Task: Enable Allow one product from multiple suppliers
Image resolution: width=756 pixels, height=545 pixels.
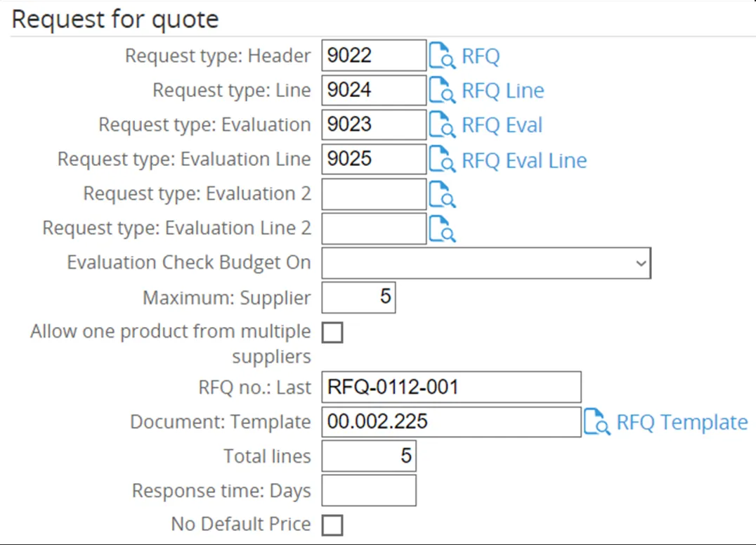Action: (332, 332)
